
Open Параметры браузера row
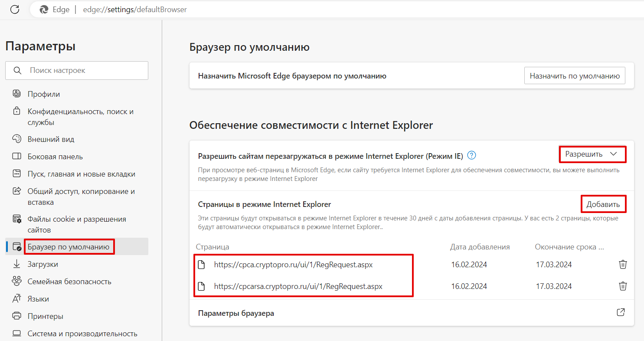[x=412, y=313]
